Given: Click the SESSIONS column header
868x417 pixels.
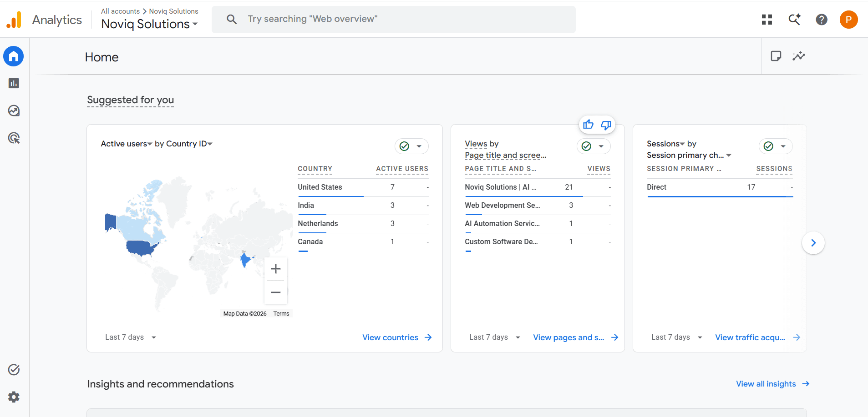Looking at the screenshot, I should (x=774, y=169).
